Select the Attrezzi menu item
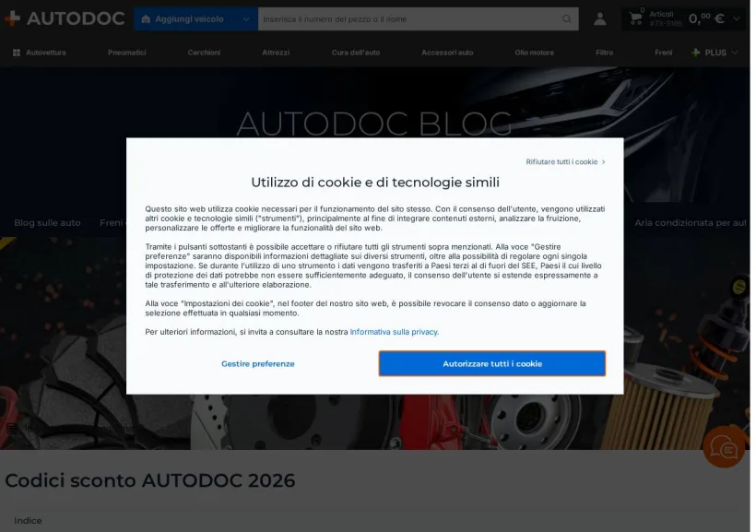Viewport: 756px width, 532px height. pyautogui.click(x=276, y=53)
